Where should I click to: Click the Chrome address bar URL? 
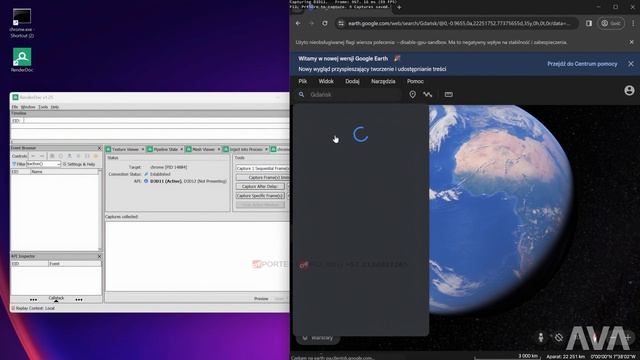point(459,23)
